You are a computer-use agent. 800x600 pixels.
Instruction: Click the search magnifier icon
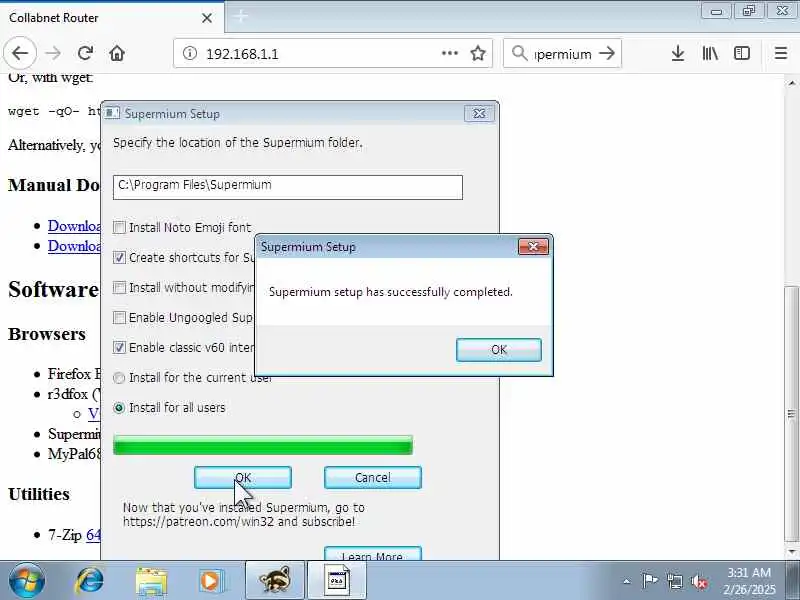[x=519, y=53]
